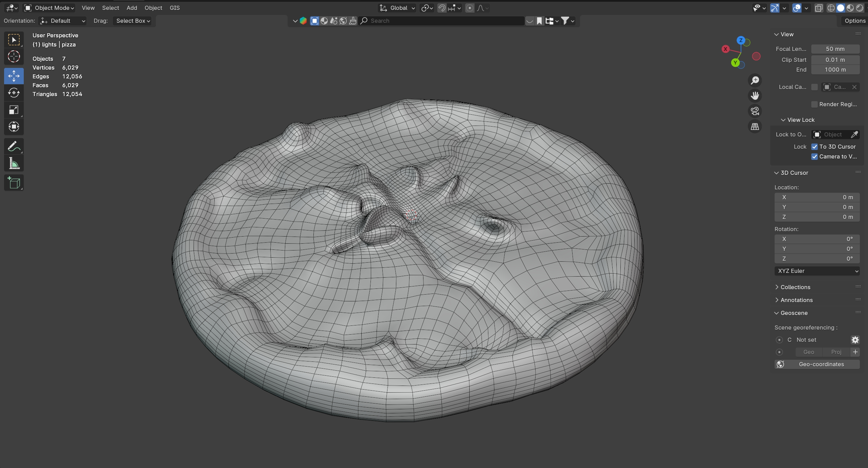Select the 3D Cursor tool
The width and height of the screenshot is (868, 468).
(x=14, y=57)
